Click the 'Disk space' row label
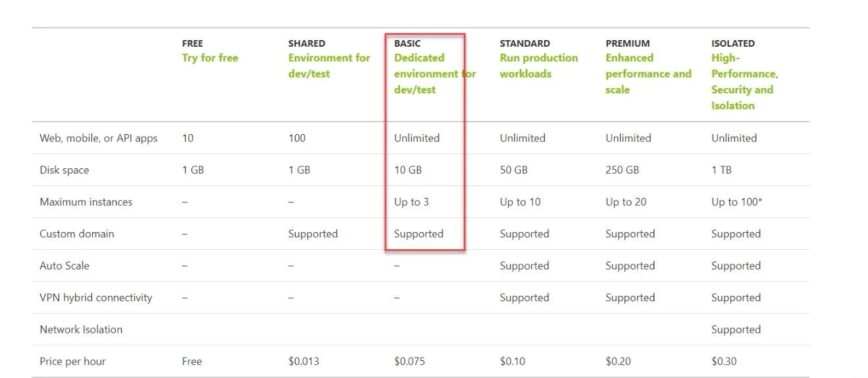The image size is (868, 378). 64,170
